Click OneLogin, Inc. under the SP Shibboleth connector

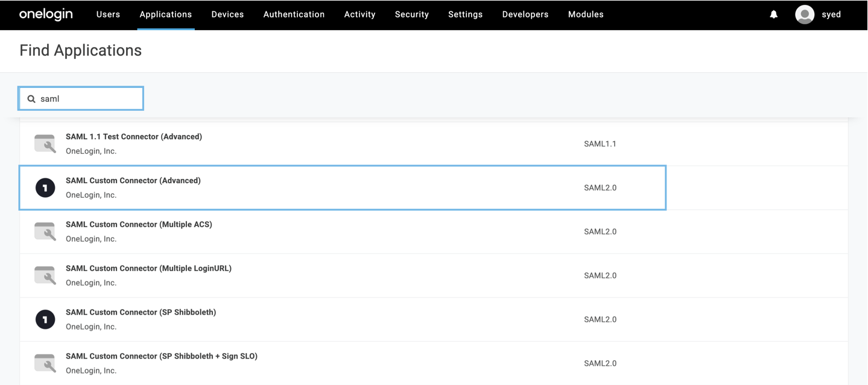91,327
